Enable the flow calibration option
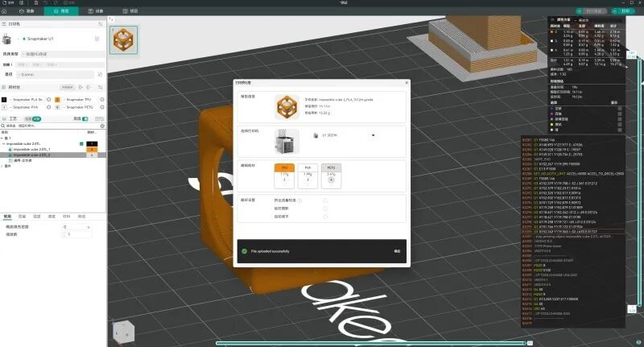This screenshot has width=644, height=347. pyautogui.click(x=324, y=199)
